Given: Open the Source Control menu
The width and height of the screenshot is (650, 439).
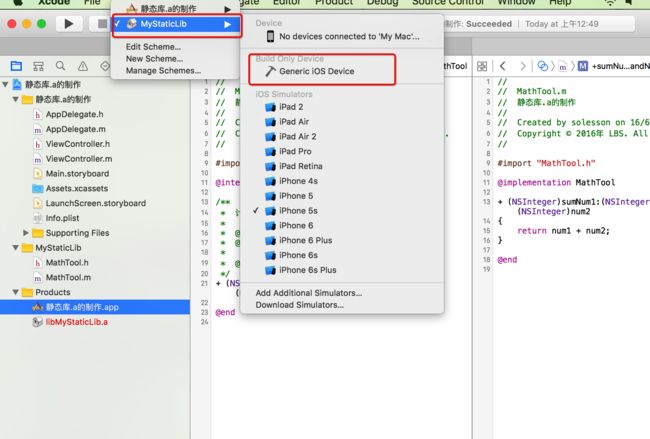Looking at the screenshot, I should point(448,2).
